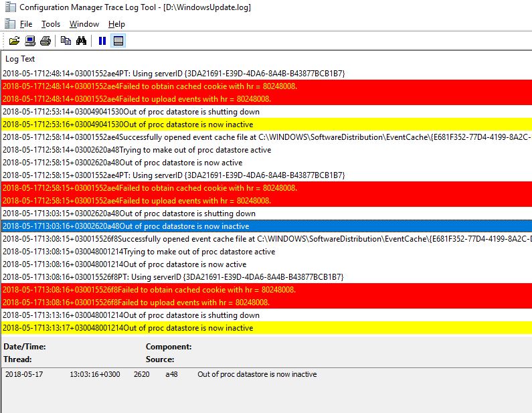Open the Tools menu

click(51, 24)
